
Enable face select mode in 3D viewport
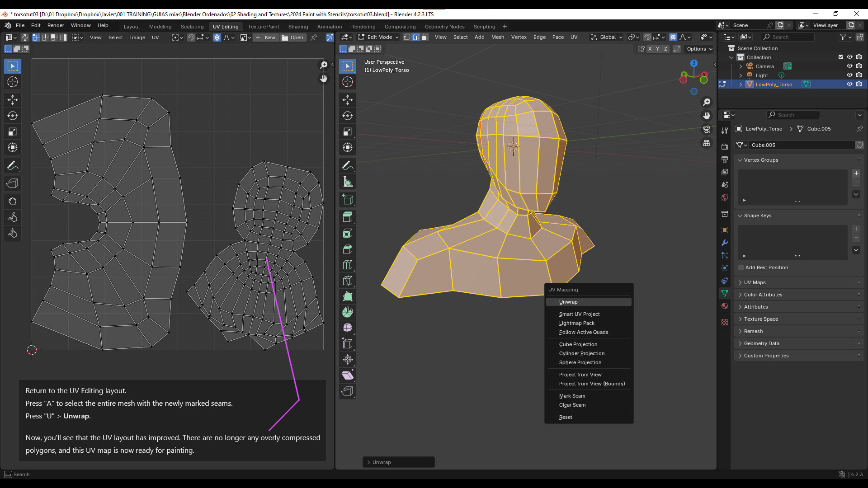tap(425, 37)
